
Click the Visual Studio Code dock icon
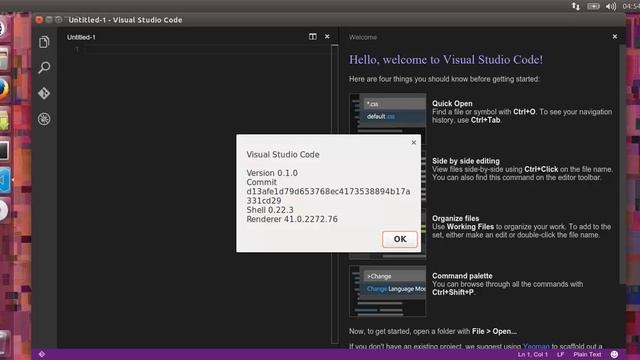coord(5,180)
